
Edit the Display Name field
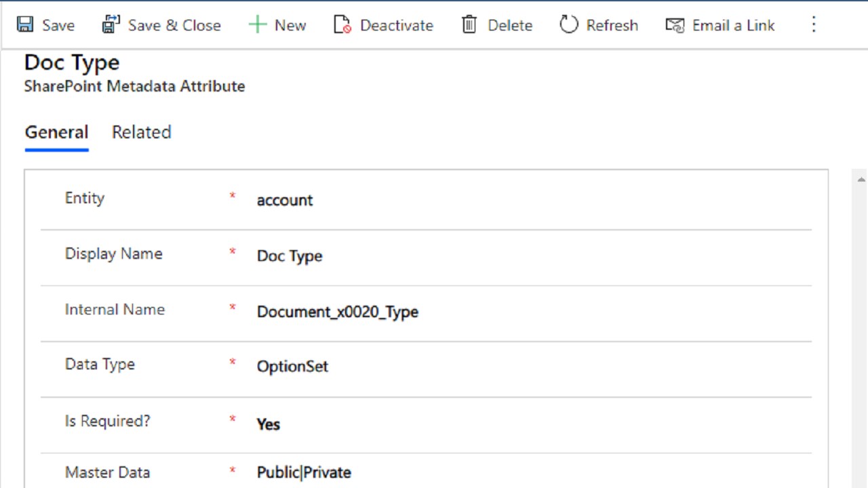click(x=290, y=256)
